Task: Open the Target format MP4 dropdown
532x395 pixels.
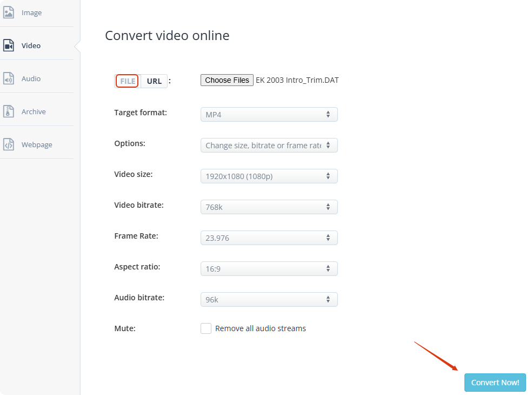Action: (x=269, y=115)
